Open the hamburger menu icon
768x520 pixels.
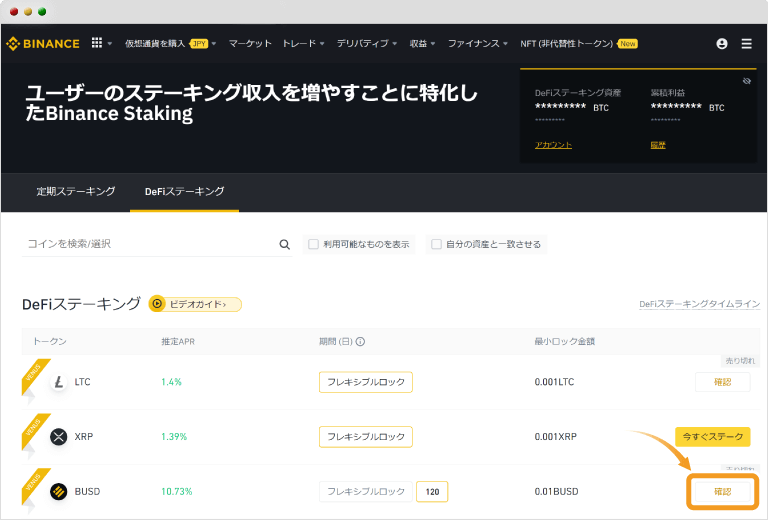pyautogui.click(x=746, y=44)
